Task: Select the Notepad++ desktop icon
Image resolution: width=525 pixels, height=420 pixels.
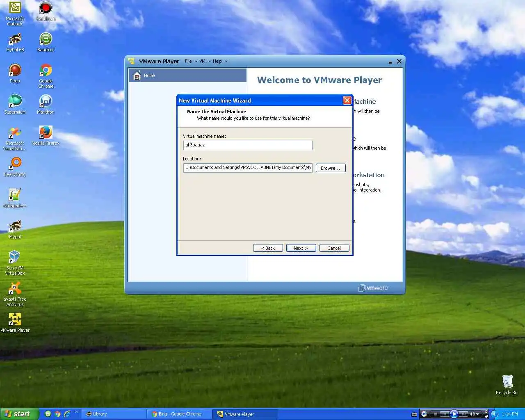Action: (15, 198)
